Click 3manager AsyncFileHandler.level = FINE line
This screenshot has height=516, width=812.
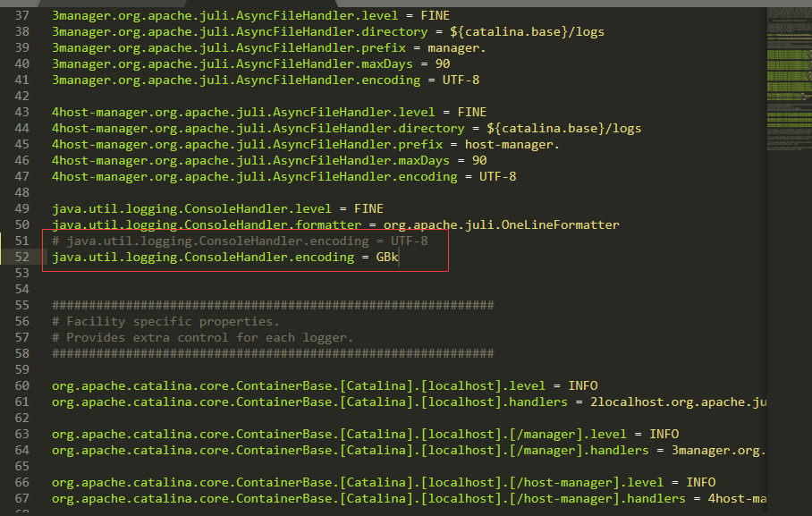(x=250, y=15)
